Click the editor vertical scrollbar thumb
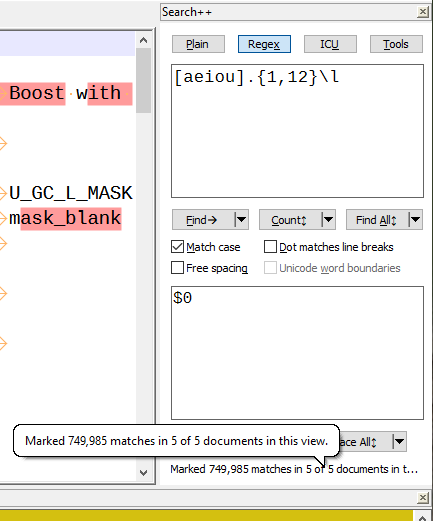This screenshot has width=433, height=521. pos(144,80)
